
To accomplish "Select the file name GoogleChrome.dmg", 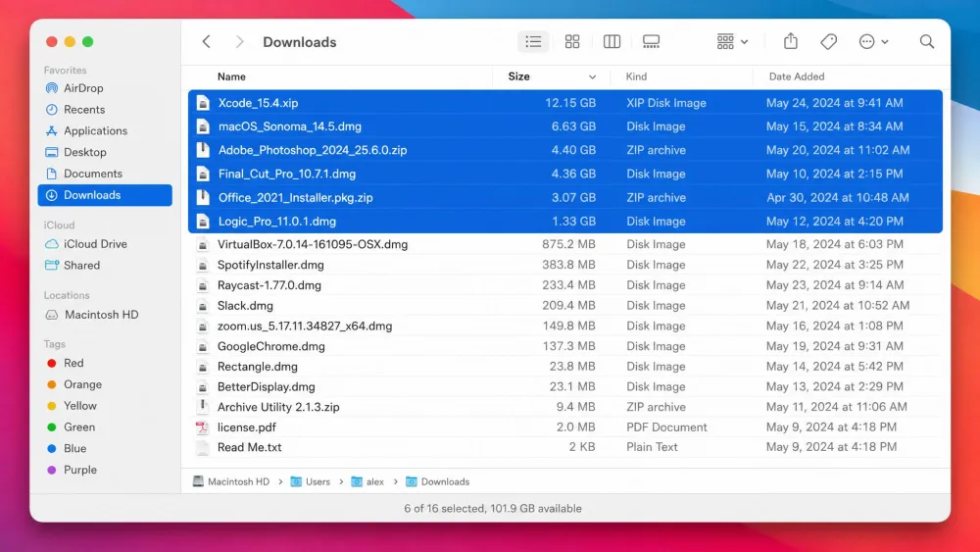I will tap(271, 346).
